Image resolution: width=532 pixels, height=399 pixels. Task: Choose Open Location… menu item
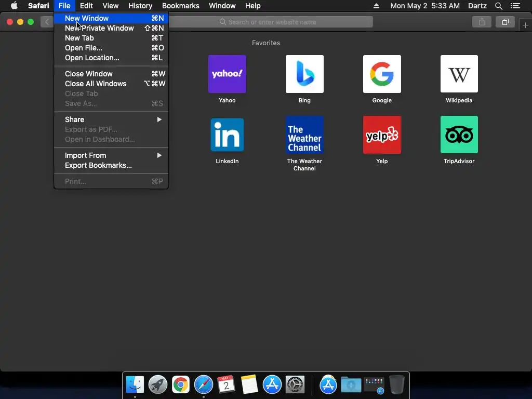tap(111, 58)
